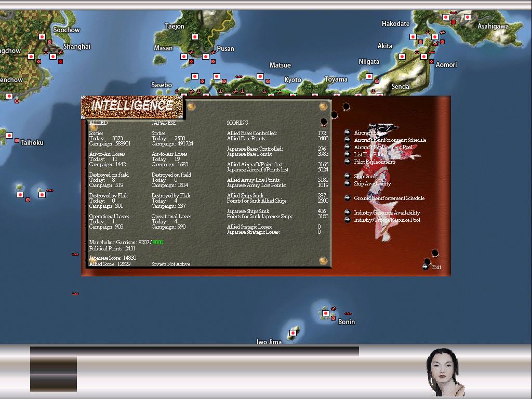Select the army unit marker beside Taihoku label
This screenshot has height=399, width=532.
coord(17,140)
